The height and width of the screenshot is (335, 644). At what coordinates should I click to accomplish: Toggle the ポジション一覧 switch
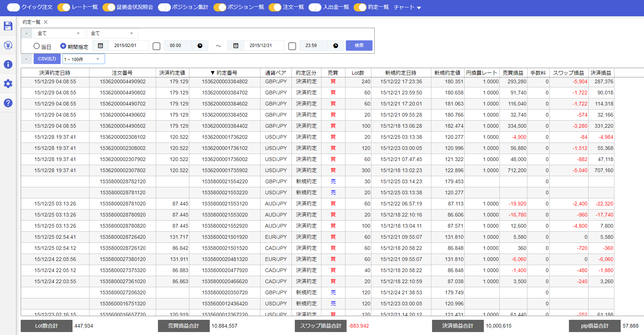pyautogui.click(x=220, y=7)
